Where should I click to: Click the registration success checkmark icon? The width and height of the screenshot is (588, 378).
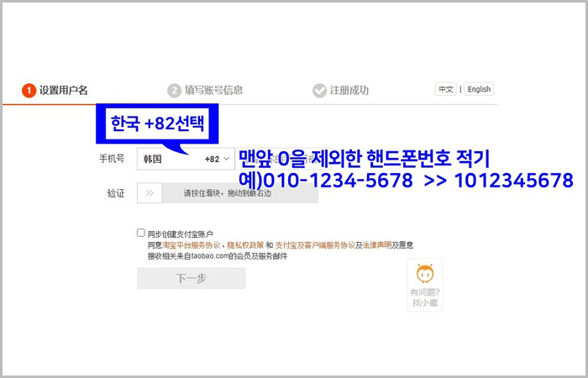[x=319, y=90]
